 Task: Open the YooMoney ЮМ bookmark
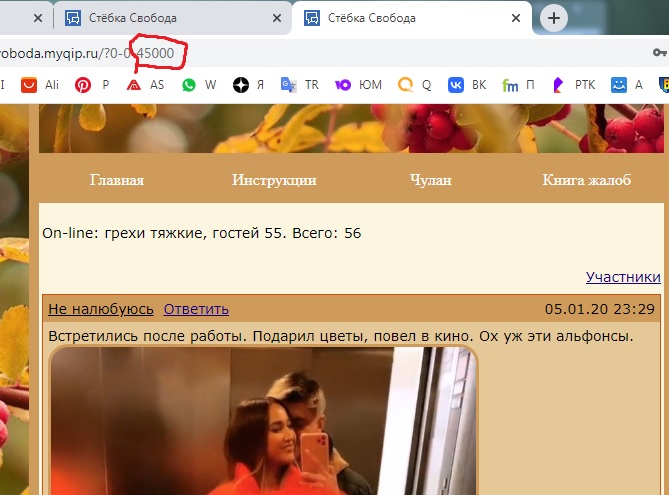click(x=358, y=85)
